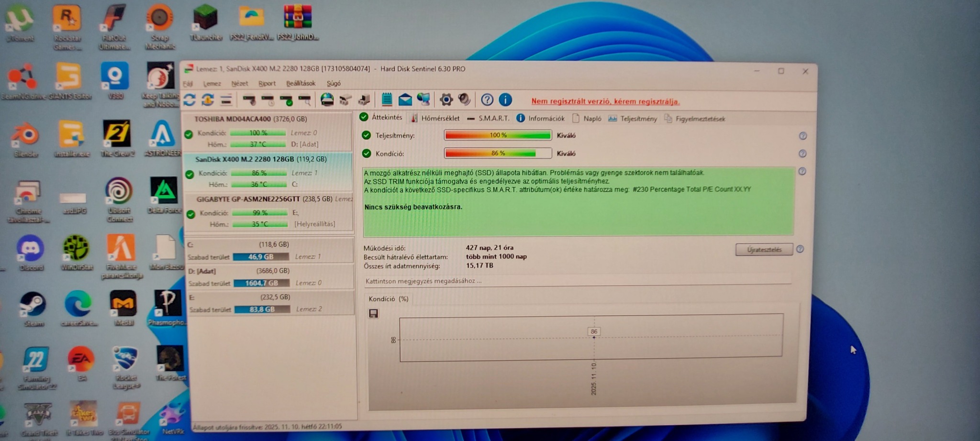Click the disk with clock toolbar icon
The image size is (980, 441).
[x=268, y=99]
